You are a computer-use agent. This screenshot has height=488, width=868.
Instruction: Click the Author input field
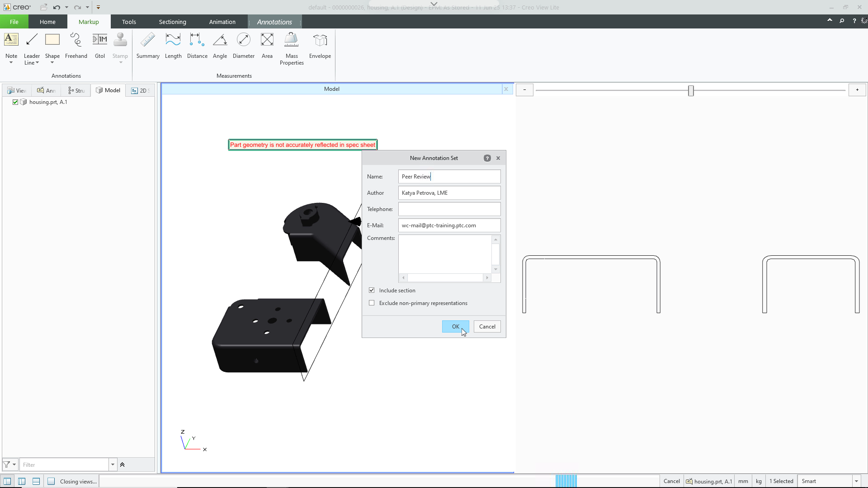click(x=449, y=193)
